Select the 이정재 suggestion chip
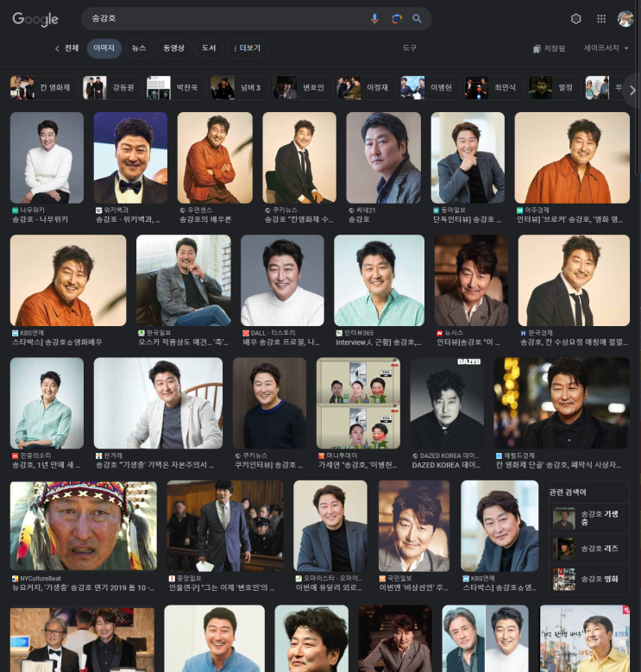This screenshot has height=672, width=641. point(367,87)
